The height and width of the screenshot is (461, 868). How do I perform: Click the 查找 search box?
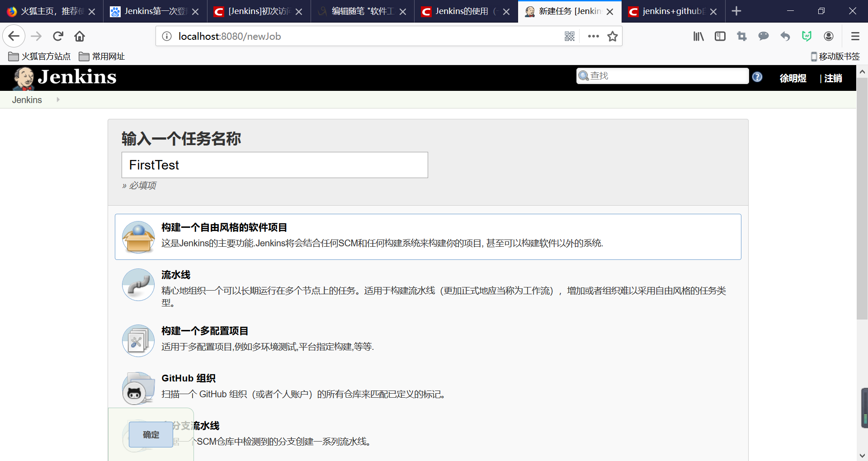pos(663,76)
